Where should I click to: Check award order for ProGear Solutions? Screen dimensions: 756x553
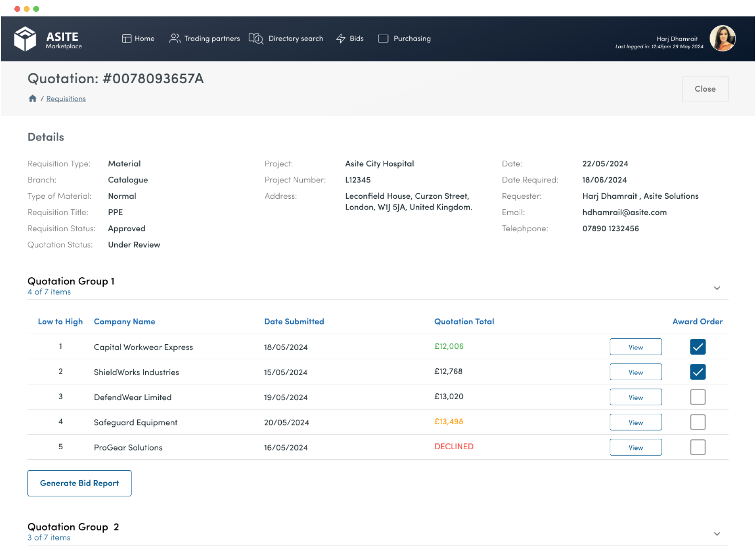point(697,447)
